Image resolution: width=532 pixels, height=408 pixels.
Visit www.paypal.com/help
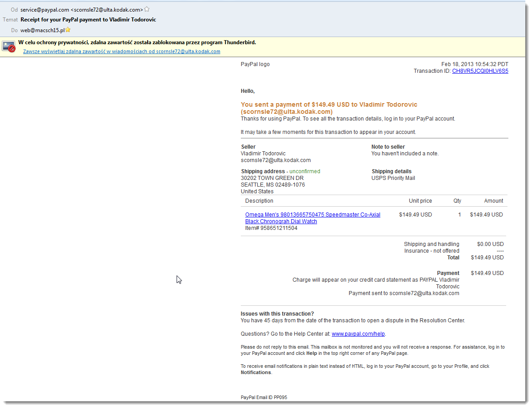pyautogui.click(x=358, y=333)
